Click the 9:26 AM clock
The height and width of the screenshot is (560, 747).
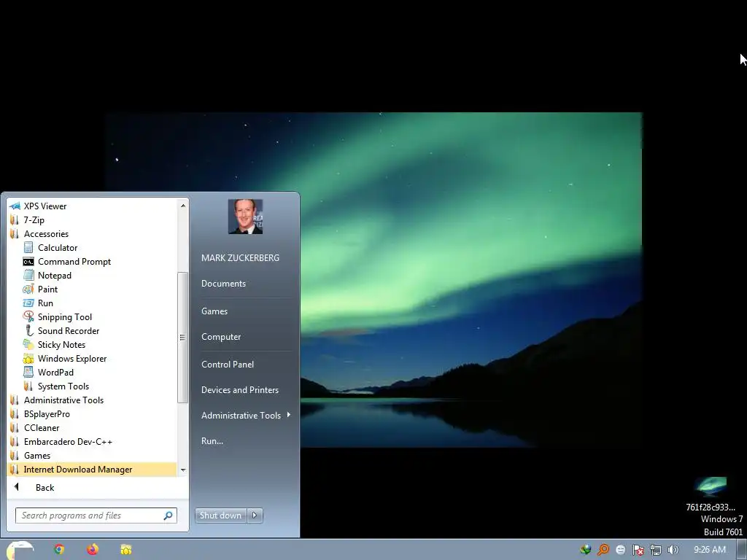click(709, 550)
